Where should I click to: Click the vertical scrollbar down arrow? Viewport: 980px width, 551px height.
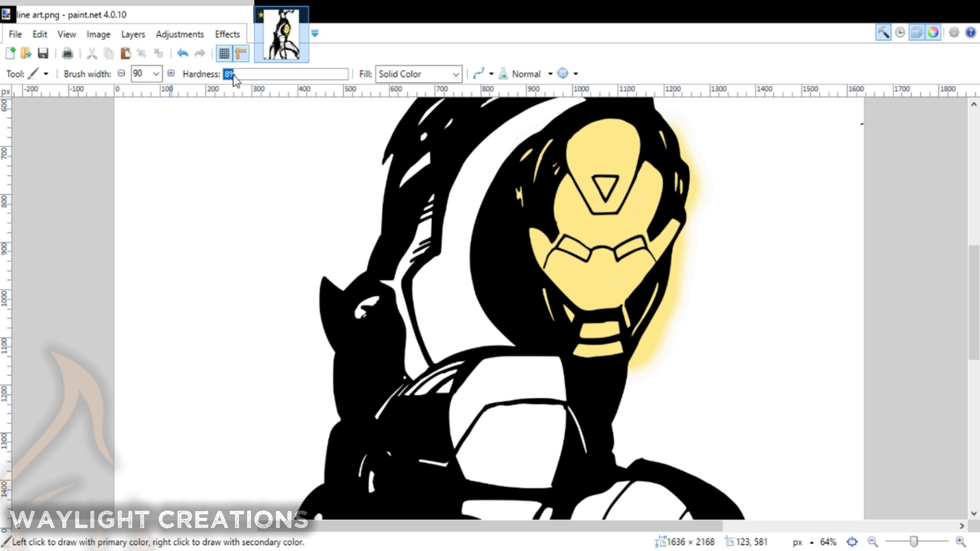973,514
